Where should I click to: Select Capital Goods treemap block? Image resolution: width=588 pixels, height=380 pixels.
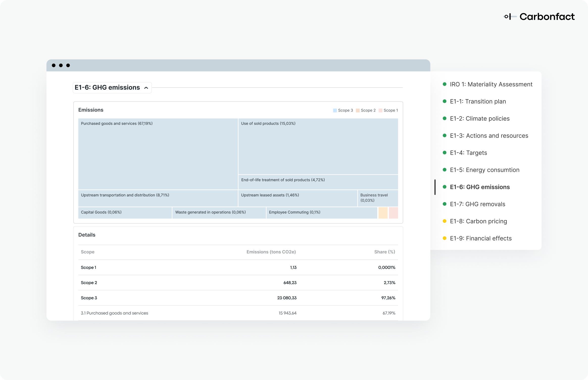[125, 213]
